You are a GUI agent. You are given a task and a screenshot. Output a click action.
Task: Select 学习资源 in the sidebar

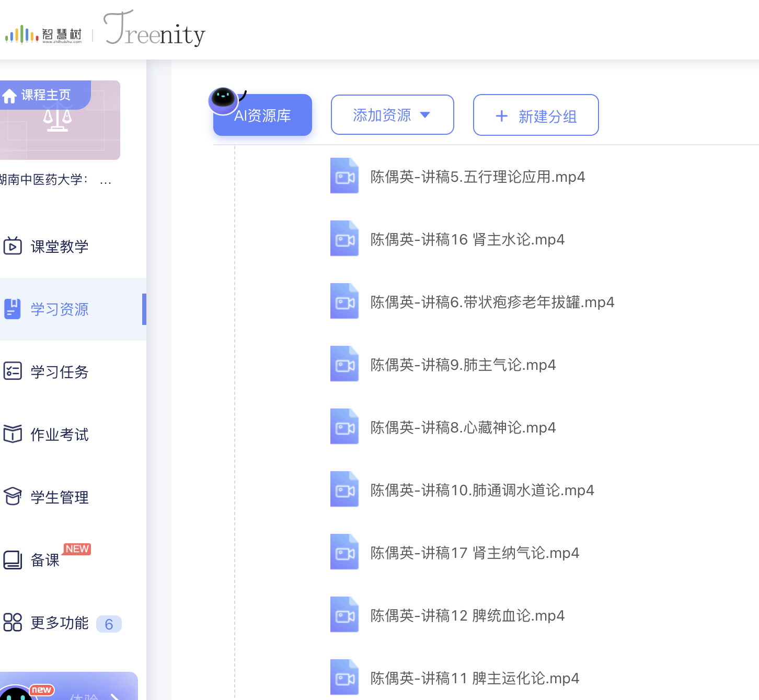point(60,309)
